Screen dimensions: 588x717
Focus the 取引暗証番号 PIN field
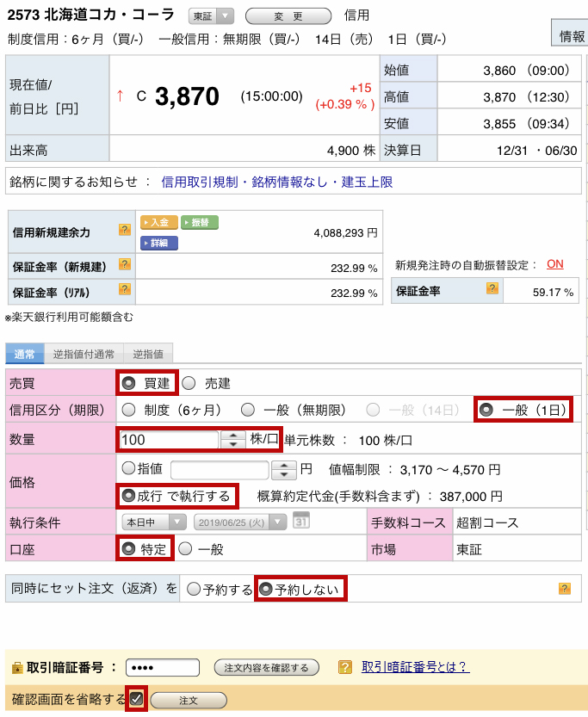point(163,668)
